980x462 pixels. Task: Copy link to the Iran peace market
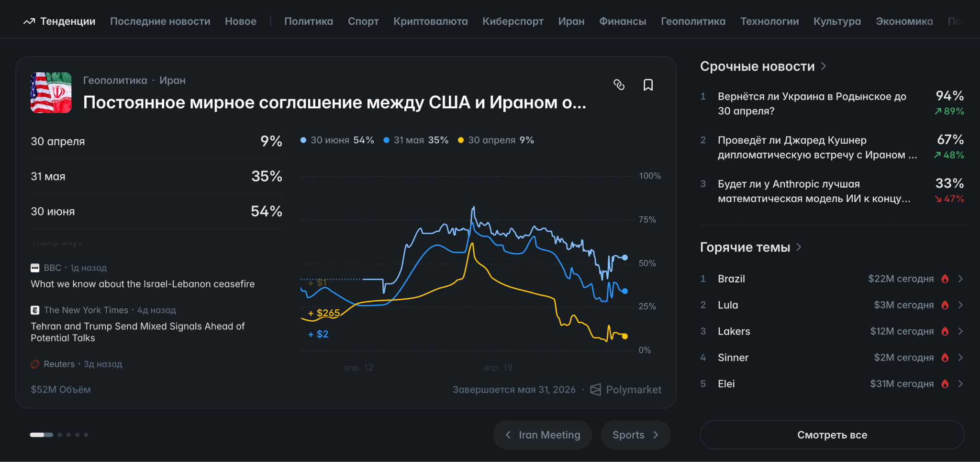pyautogui.click(x=619, y=85)
